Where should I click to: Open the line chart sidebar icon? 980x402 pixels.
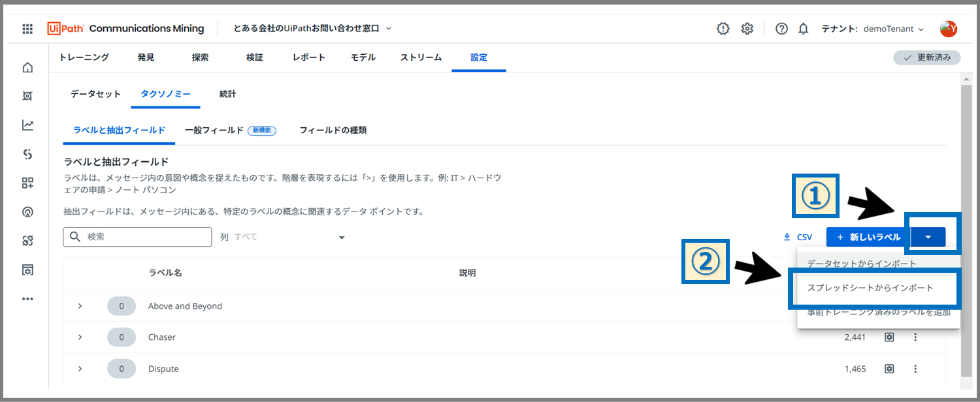(27, 125)
